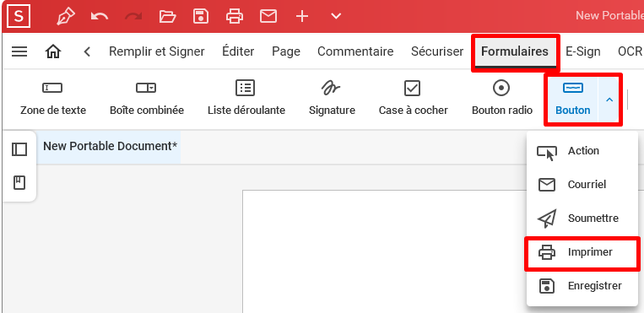The width and height of the screenshot is (644, 313).
Task: Choose Enregistrer from Bouton menu
Action: coord(582,286)
